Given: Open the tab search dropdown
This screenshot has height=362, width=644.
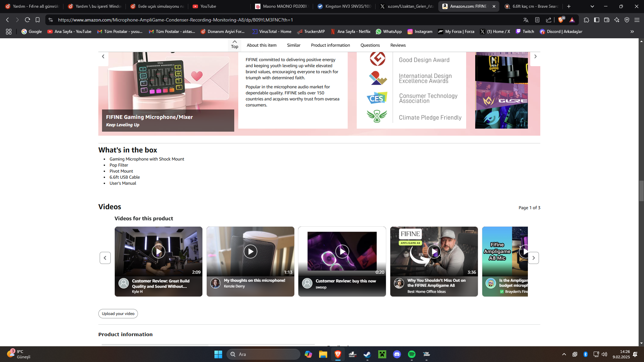Looking at the screenshot, I should click(592, 6).
